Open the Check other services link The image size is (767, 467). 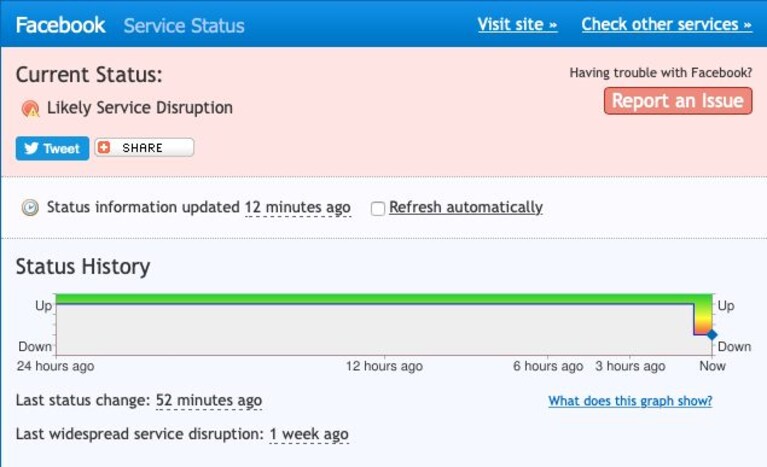pos(667,24)
